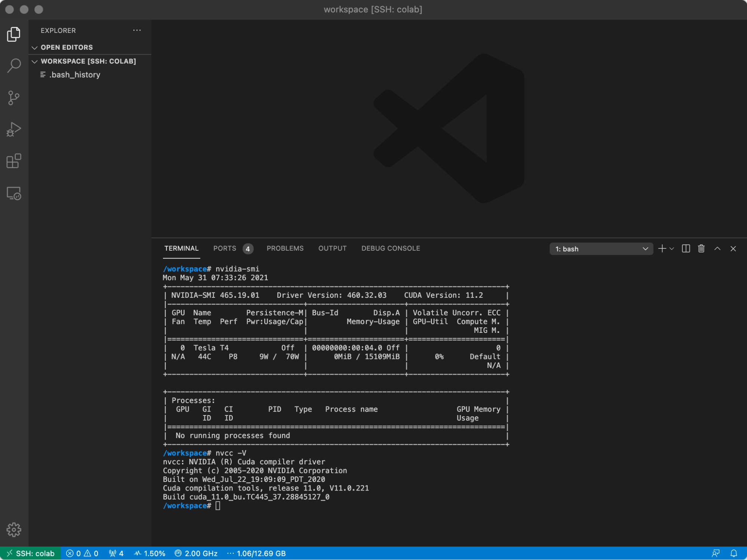Switch to the Debug Console tab
Viewport: 747px width, 560px height.
pos(391,248)
